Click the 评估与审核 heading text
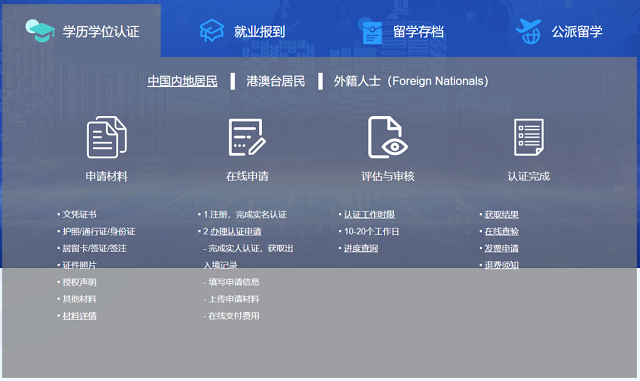The image size is (640, 381). (388, 176)
